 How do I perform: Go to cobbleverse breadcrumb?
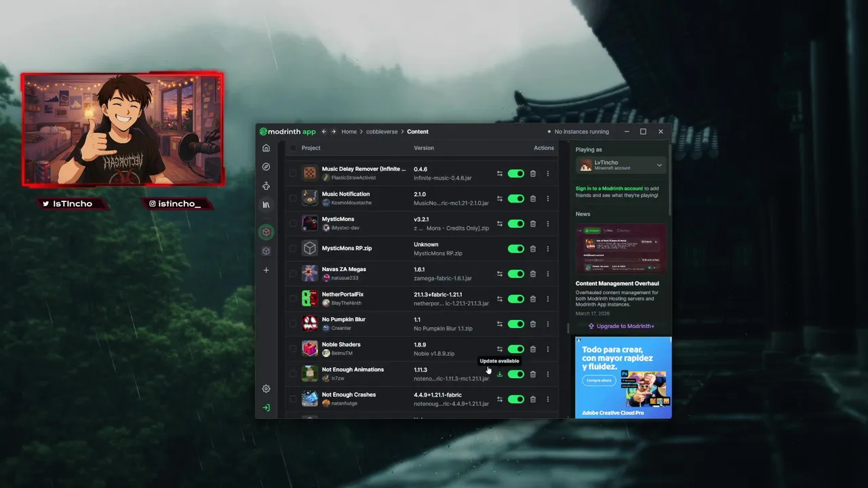coord(382,131)
